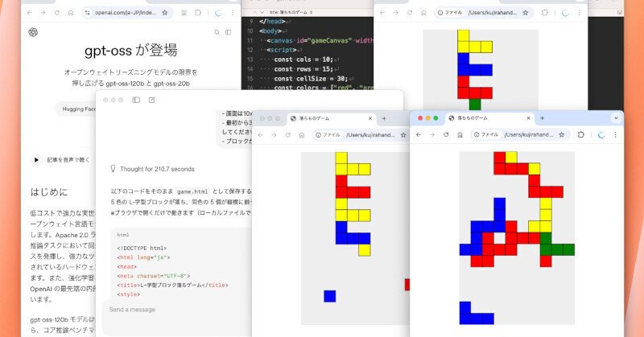This screenshot has width=644, height=337.
Task: Open a new tab in the middle browser
Action: click(384, 118)
